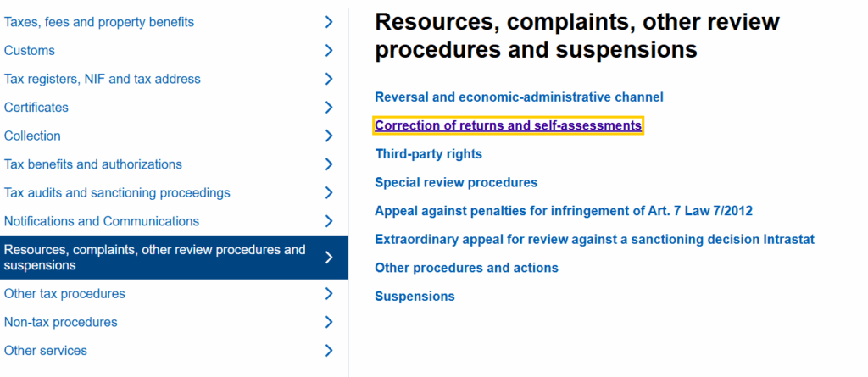Click chevron next to Notifications and Communications
868x377 pixels.
coord(329,221)
